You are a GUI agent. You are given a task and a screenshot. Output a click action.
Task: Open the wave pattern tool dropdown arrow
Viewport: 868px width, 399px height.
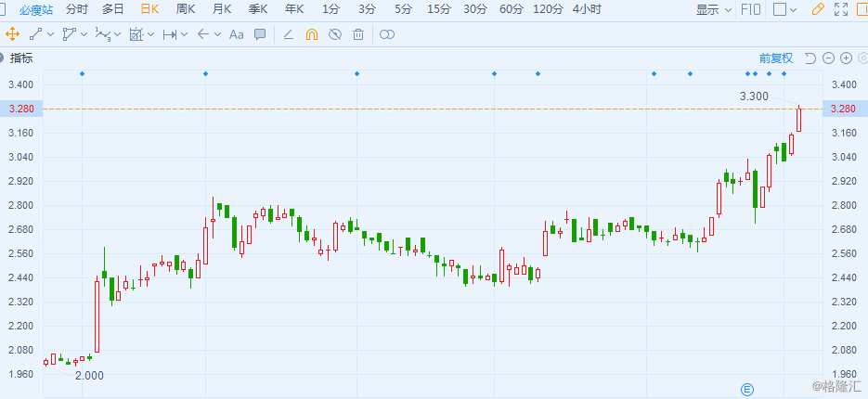117,35
